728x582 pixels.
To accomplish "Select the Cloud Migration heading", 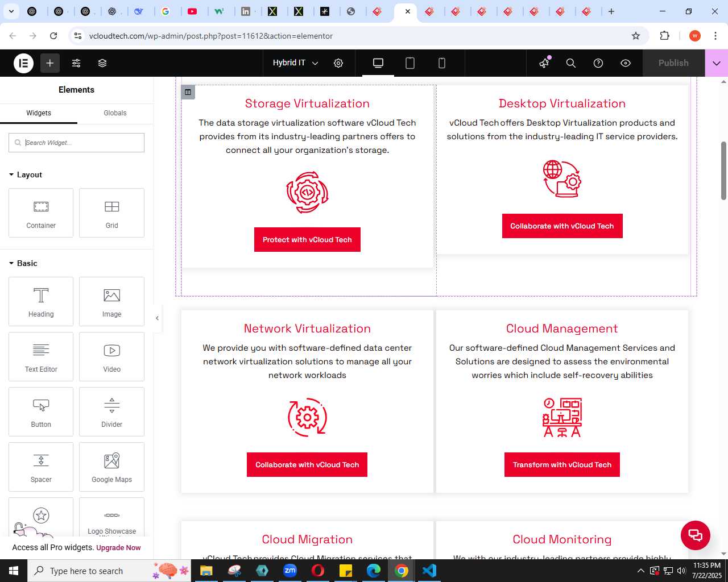I will pyautogui.click(x=307, y=539).
